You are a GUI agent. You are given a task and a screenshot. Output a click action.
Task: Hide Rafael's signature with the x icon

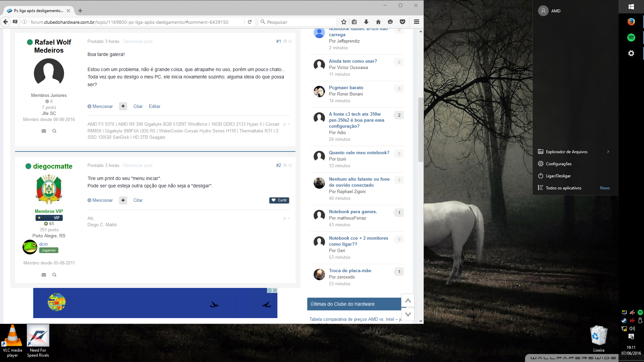[284, 124]
